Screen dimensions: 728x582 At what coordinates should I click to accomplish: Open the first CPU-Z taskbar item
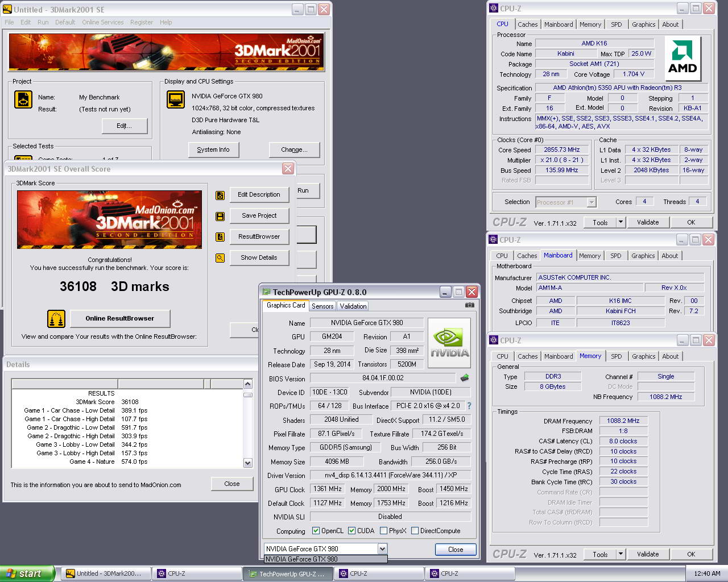[197, 574]
